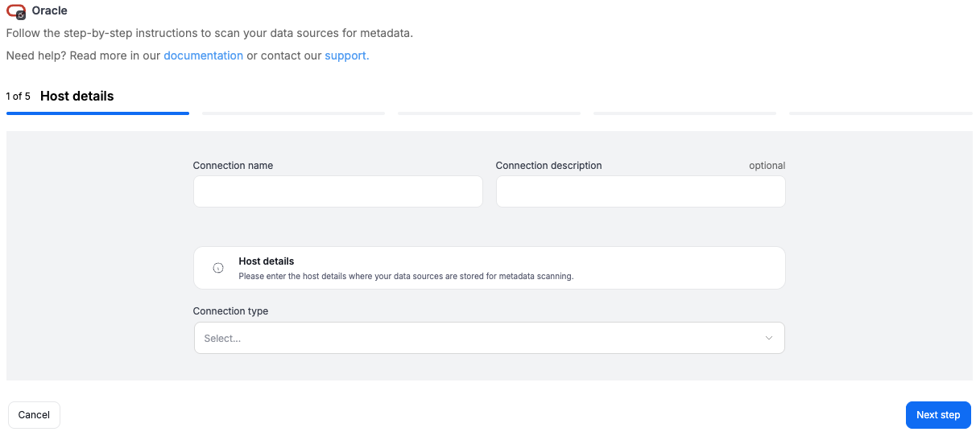This screenshot has width=980, height=440.
Task: Select the third progress step bar
Action: 489,113
